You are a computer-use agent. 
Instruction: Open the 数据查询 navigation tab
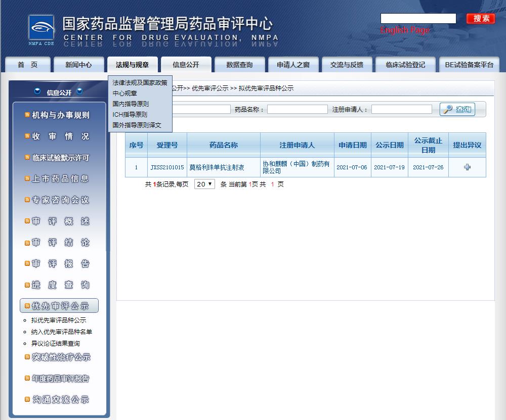pos(239,65)
